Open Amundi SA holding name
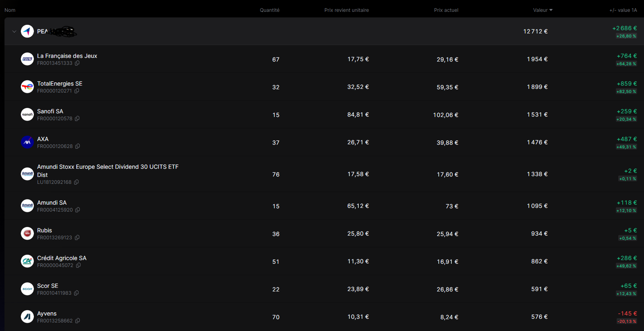The image size is (644, 331). pos(52,203)
